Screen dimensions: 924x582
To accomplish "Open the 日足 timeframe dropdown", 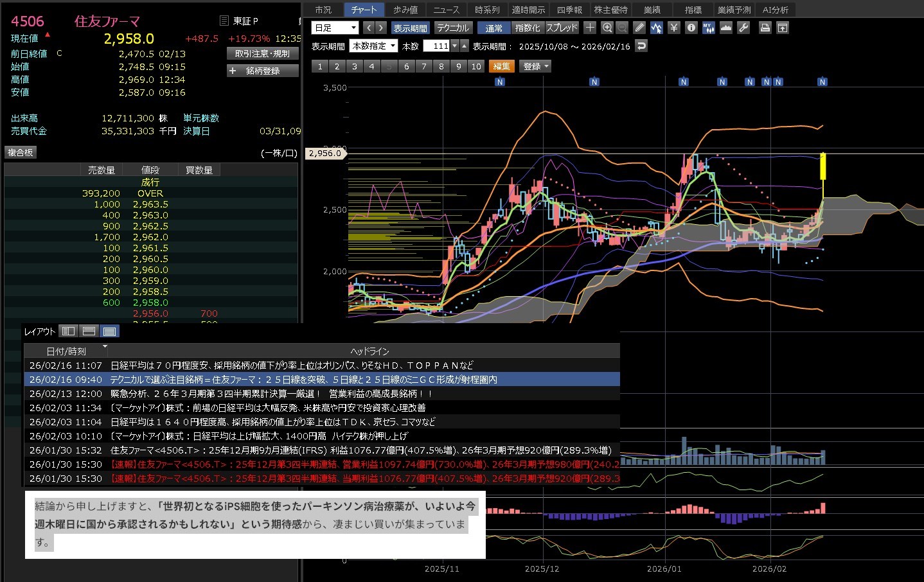I will 335,28.
